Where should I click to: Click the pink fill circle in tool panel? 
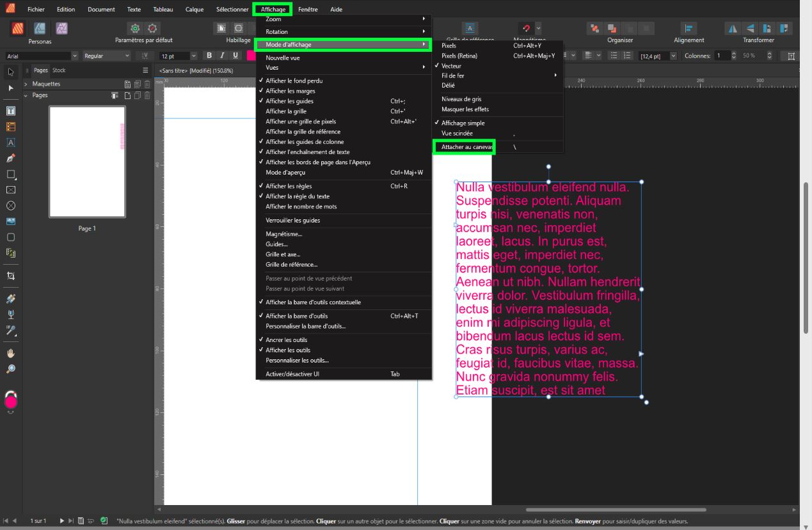tap(11, 401)
